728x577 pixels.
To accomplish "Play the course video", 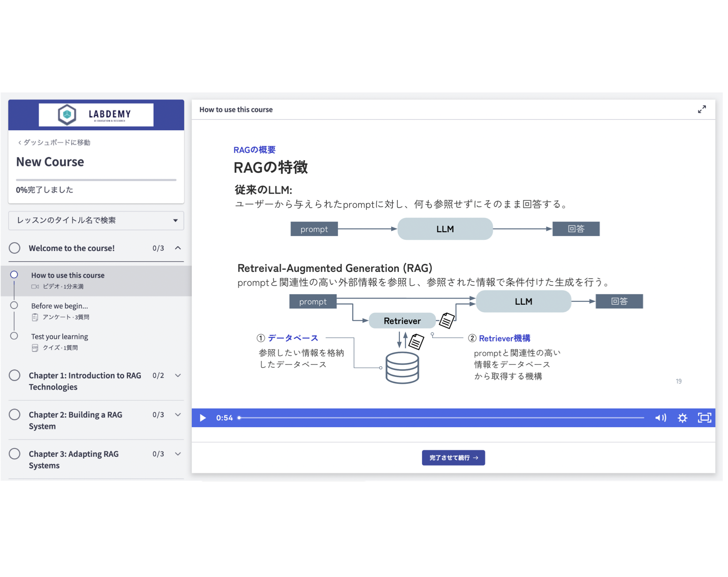I will point(203,418).
